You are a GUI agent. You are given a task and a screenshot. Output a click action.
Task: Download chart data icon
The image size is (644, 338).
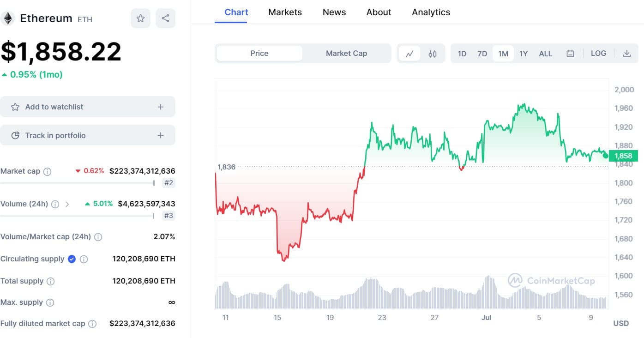pos(626,54)
